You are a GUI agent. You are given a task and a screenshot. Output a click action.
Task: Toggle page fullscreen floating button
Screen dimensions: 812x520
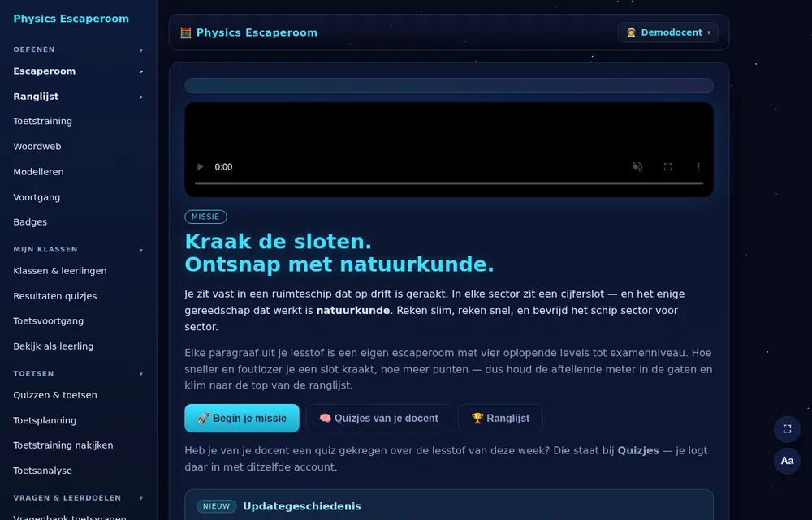787,429
